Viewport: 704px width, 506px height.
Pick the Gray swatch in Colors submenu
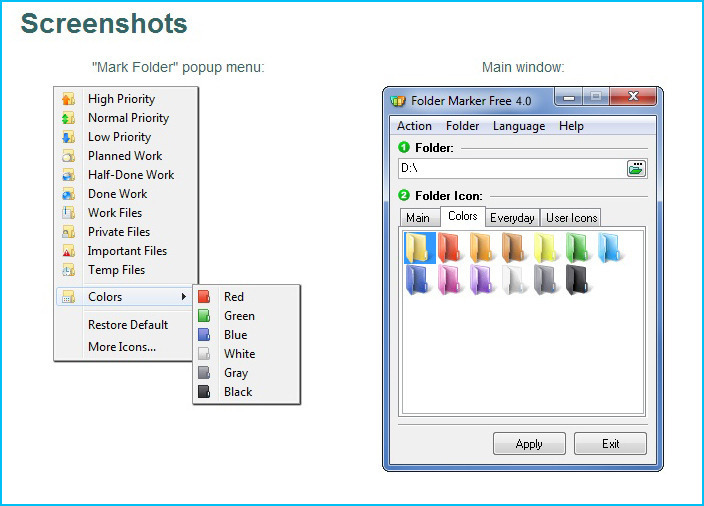tap(204, 373)
